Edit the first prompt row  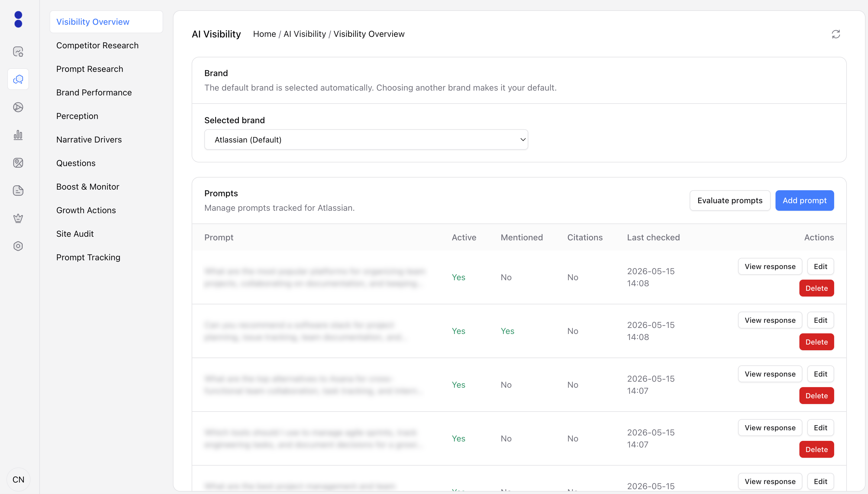821,266
